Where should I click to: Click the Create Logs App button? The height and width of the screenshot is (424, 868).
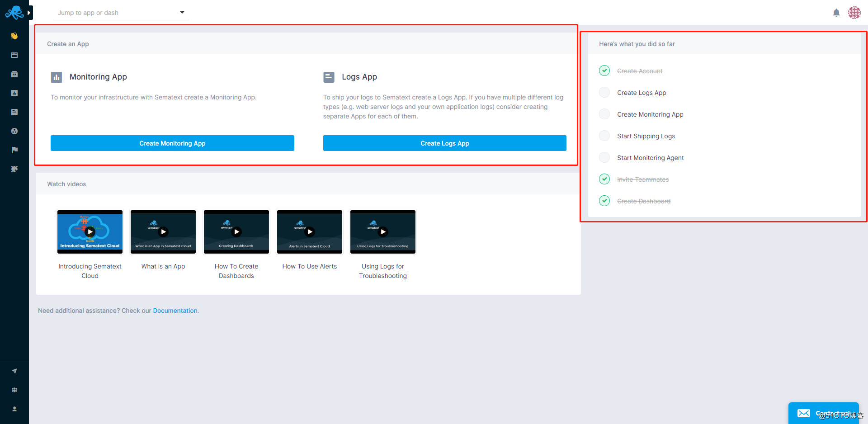[x=445, y=143]
